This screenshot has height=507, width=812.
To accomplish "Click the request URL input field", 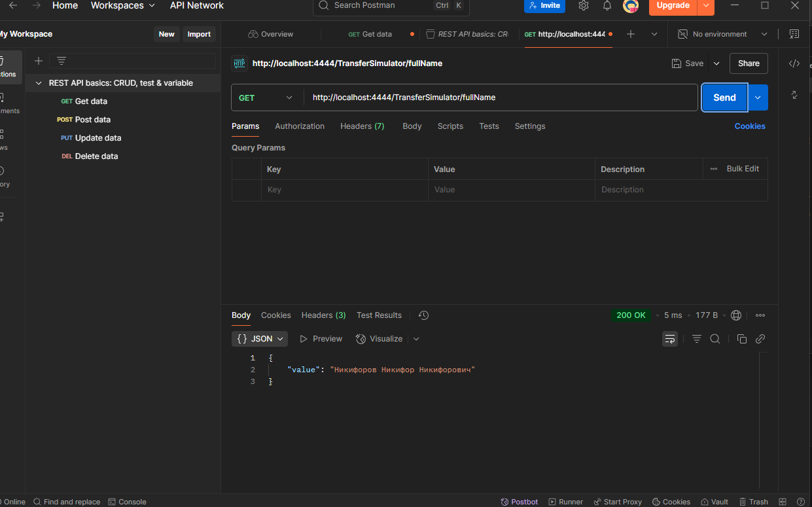I will pyautogui.click(x=497, y=97).
